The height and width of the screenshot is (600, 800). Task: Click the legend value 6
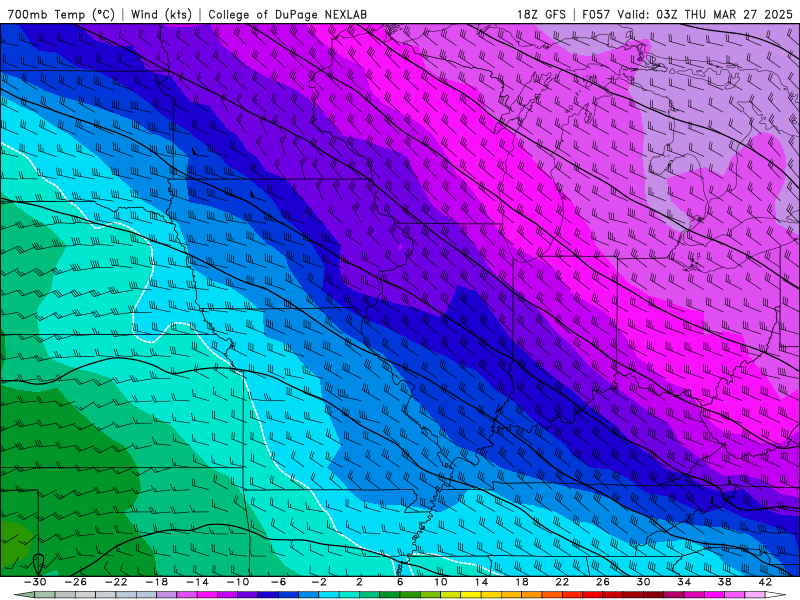tap(400, 582)
